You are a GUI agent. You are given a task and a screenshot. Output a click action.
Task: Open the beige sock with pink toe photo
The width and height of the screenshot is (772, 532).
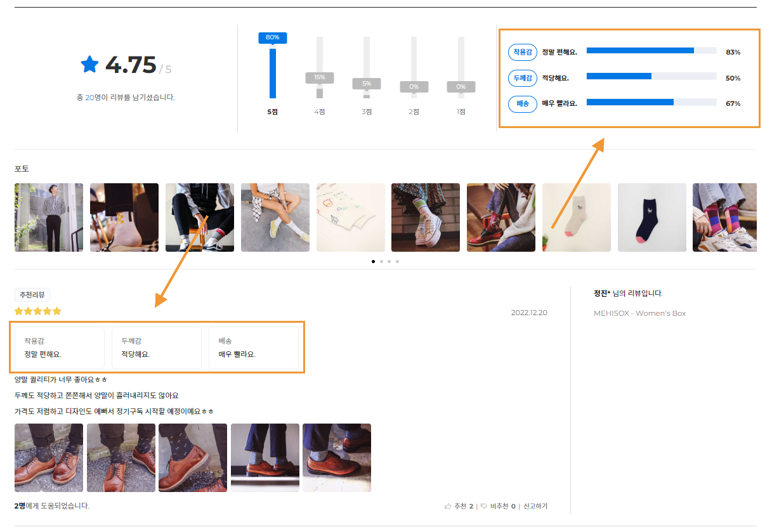click(576, 217)
